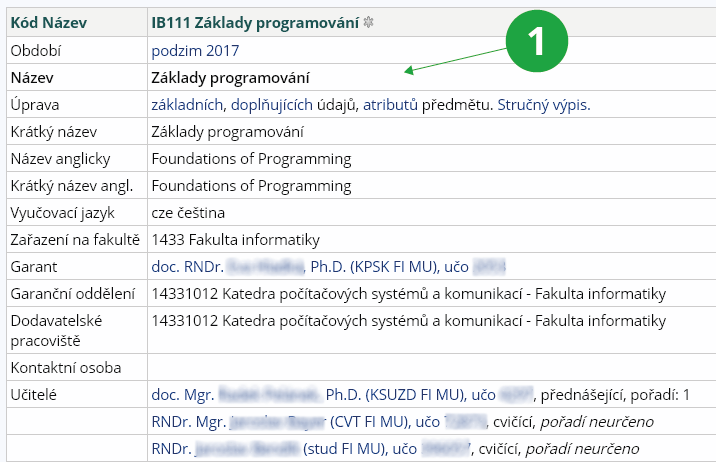Open the lecturer's profile (KSUZD FI MU)
The image size is (716, 462).
point(328,394)
